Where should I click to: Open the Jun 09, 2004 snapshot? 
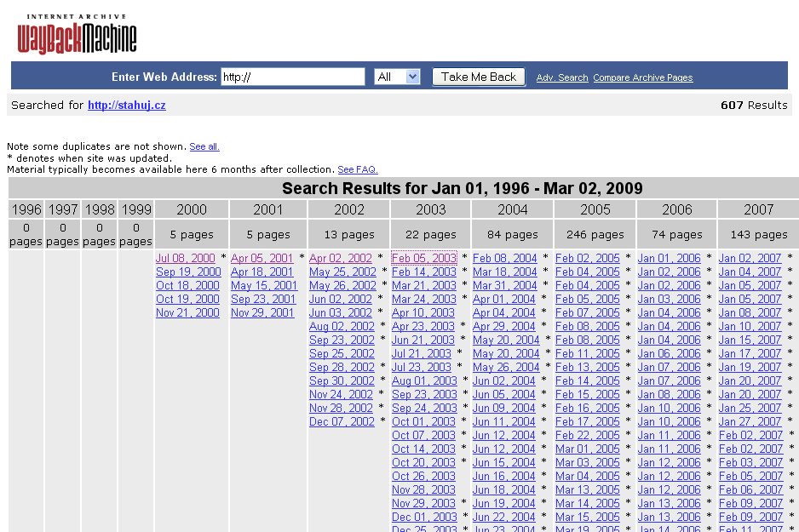coord(504,408)
